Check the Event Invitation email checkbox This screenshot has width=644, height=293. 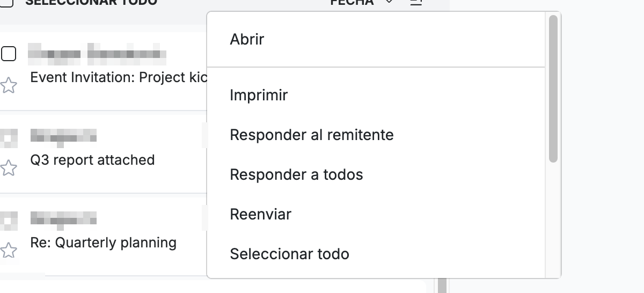pos(9,54)
